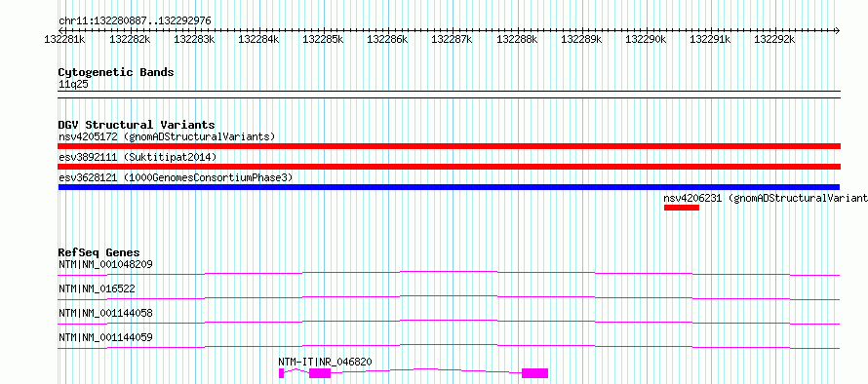This screenshot has width=868, height=384.
Task: Click the 11q25 cytogenetic band line
Action: click(x=449, y=95)
